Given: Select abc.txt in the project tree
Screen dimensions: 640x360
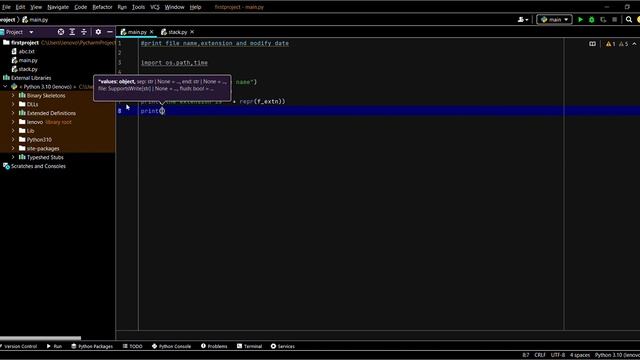Looking at the screenshot, I should coord(26,51).
